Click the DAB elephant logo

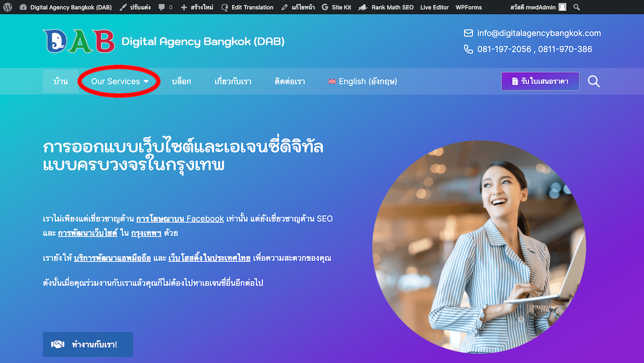click(x=79, y=41)
